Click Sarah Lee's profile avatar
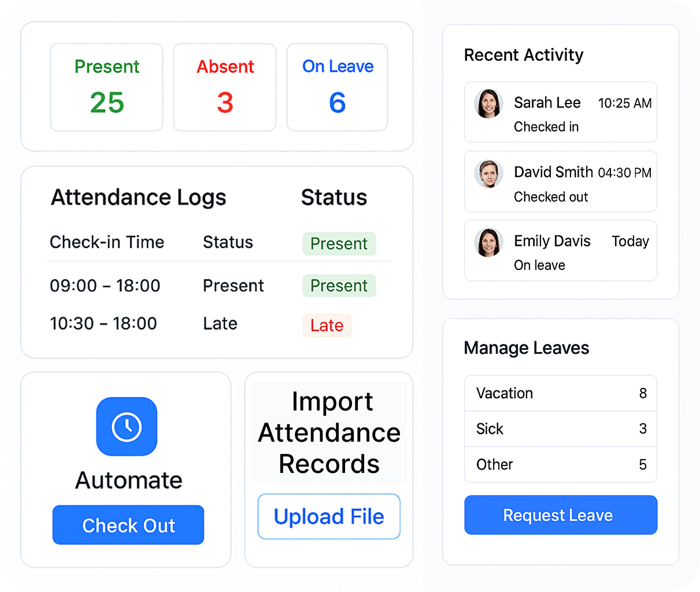Screen dimensions: 700x592 488,104
